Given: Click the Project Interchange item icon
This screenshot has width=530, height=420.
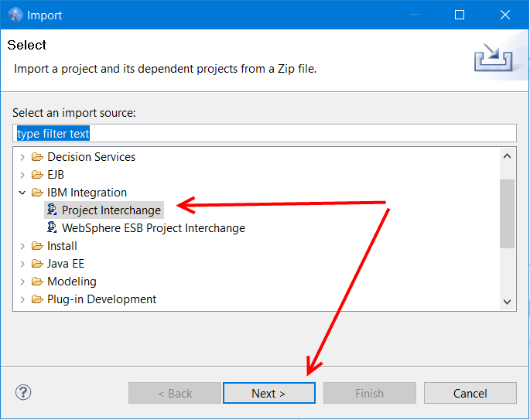Looking at the screenshot, I should tap(53, 210).
